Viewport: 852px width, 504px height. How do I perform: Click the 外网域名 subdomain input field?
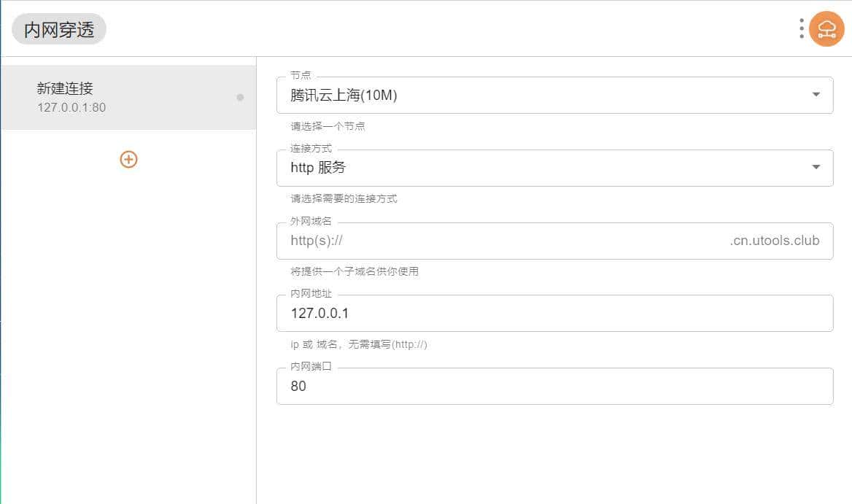coord(511,241)
